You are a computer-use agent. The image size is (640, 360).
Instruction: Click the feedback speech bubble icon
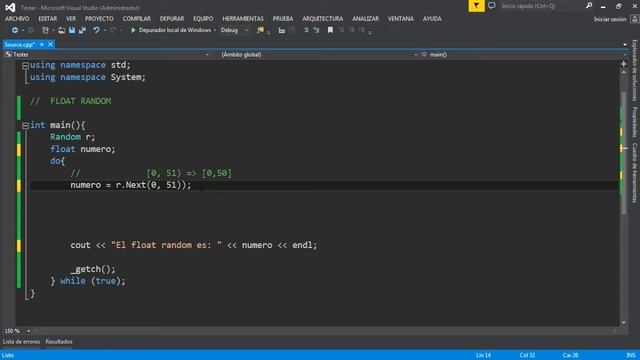(491, 6)
